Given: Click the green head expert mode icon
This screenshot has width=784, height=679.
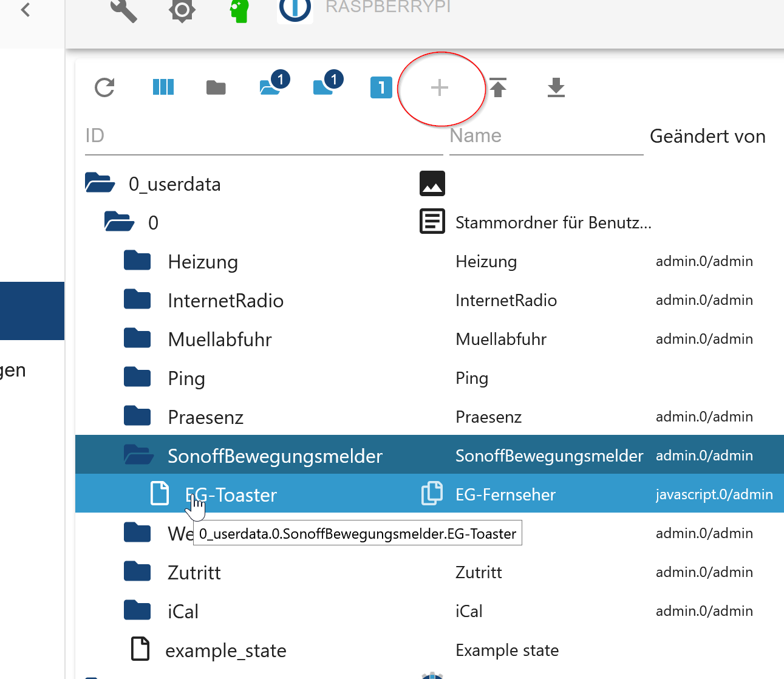Looking at the screenshot, I should click(x=239, y=11).
